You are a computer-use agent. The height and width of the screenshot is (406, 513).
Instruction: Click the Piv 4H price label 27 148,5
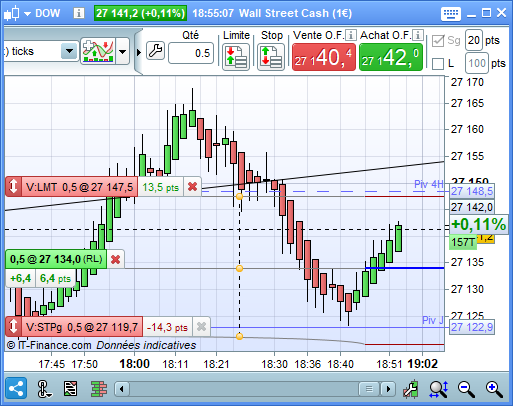click(472, 191)
